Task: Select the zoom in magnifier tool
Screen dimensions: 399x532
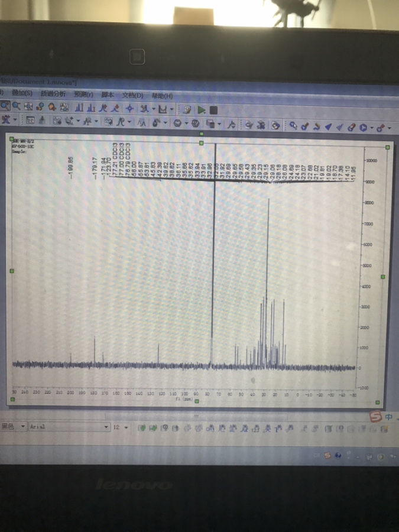Action: click(5, 107)
